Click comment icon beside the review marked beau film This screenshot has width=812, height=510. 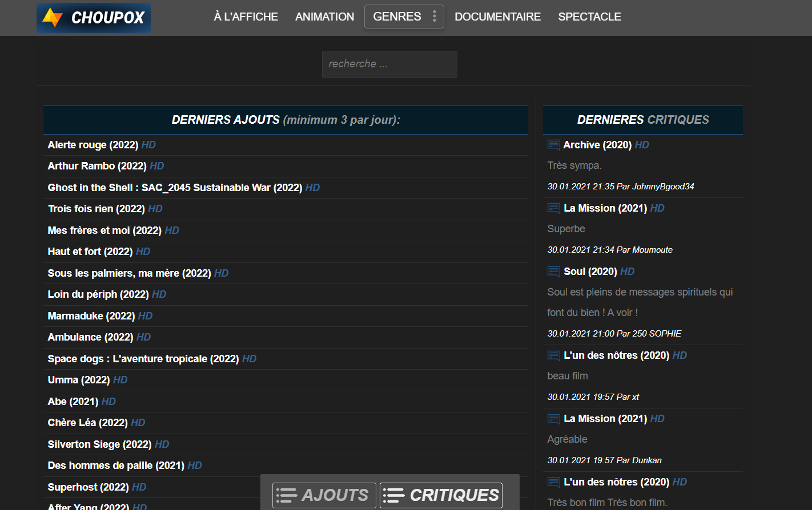(x=554, y=355)
